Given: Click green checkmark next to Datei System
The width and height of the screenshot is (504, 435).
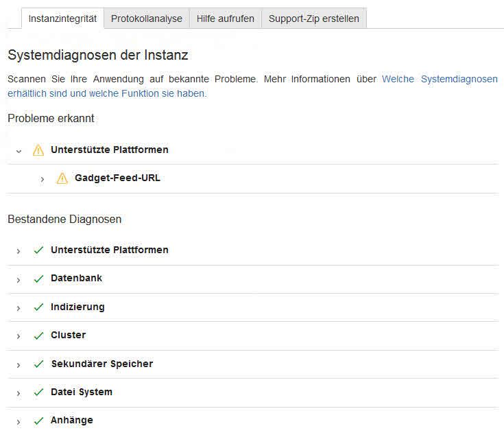Looking at the screenshot, I should 38,392.
